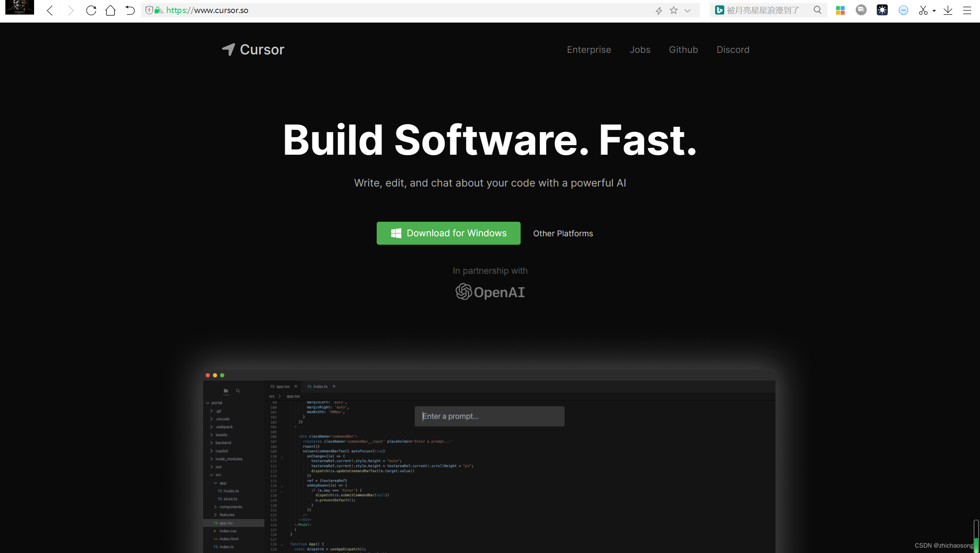Bookmark page with the star icon
The image size is (980, 553).
[x=674, y=10]
